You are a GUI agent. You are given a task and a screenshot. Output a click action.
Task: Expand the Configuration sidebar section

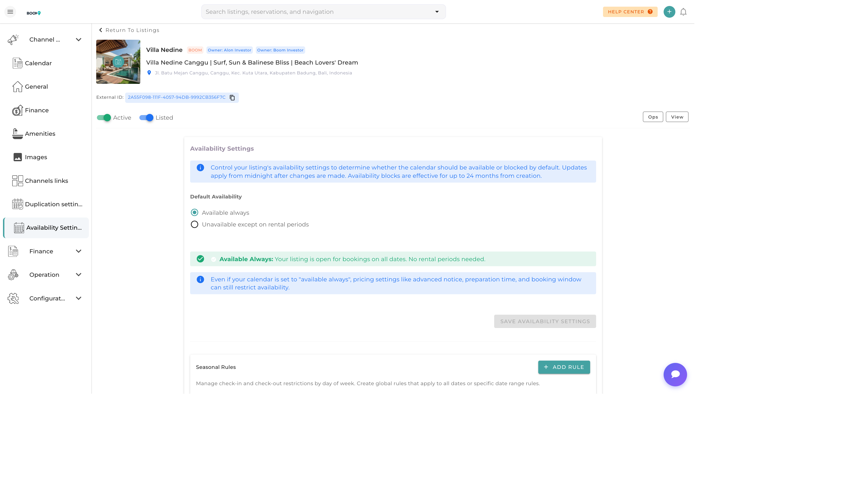(x=78, y=298)
